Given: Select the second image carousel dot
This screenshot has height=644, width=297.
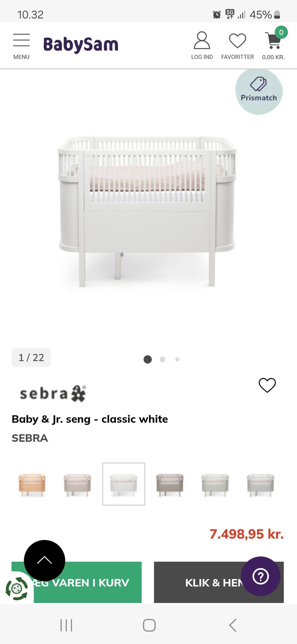Looking at the screenshot, I should pos(162,359).
